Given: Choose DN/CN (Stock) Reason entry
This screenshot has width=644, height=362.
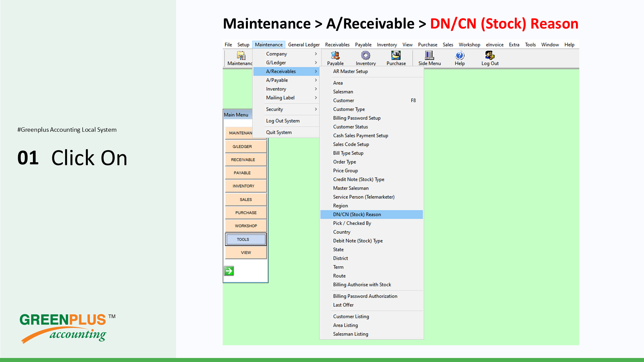Looking at the screenshot, I should pyautogui.click(x=372, y=215).
